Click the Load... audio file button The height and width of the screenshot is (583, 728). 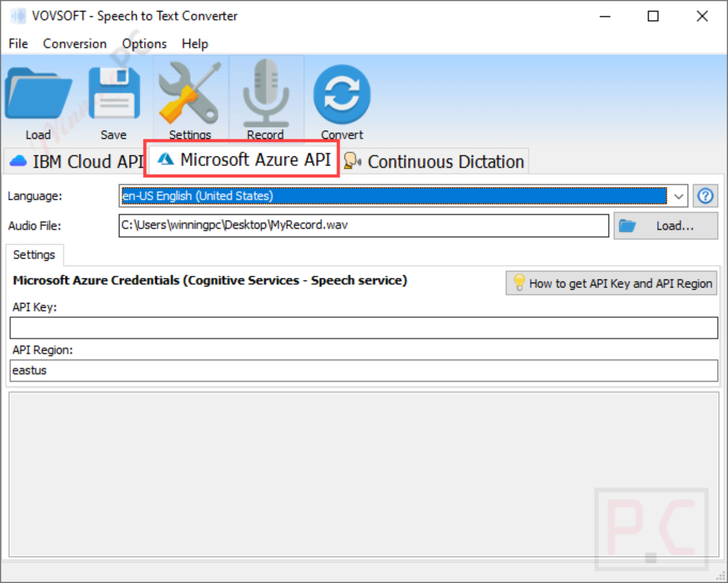(665, 226)
